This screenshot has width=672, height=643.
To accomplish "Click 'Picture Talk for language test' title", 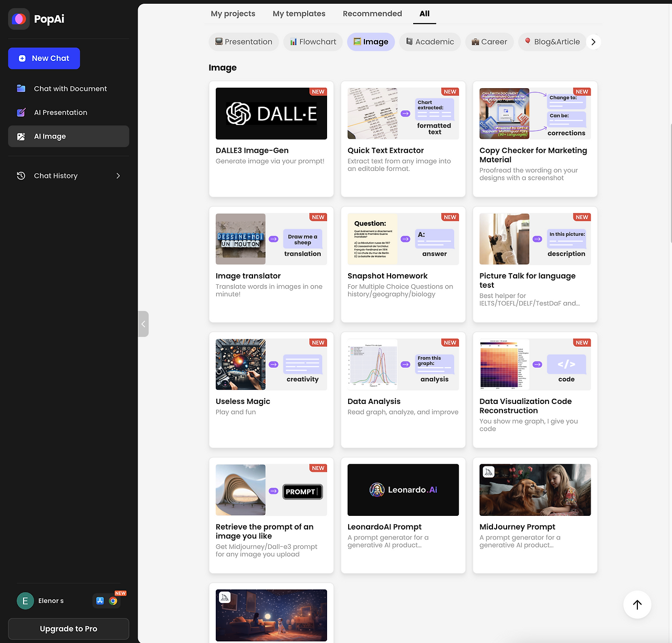I will 528,281.
